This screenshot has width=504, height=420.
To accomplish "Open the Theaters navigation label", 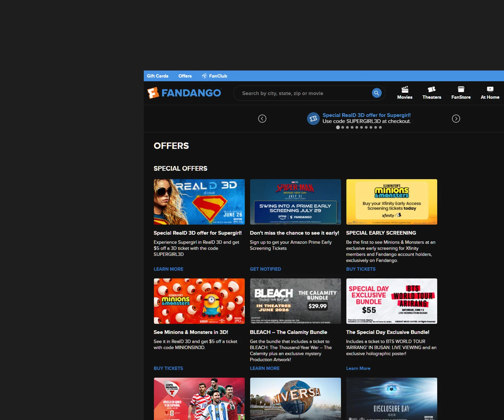I will [x=432, y=97].
